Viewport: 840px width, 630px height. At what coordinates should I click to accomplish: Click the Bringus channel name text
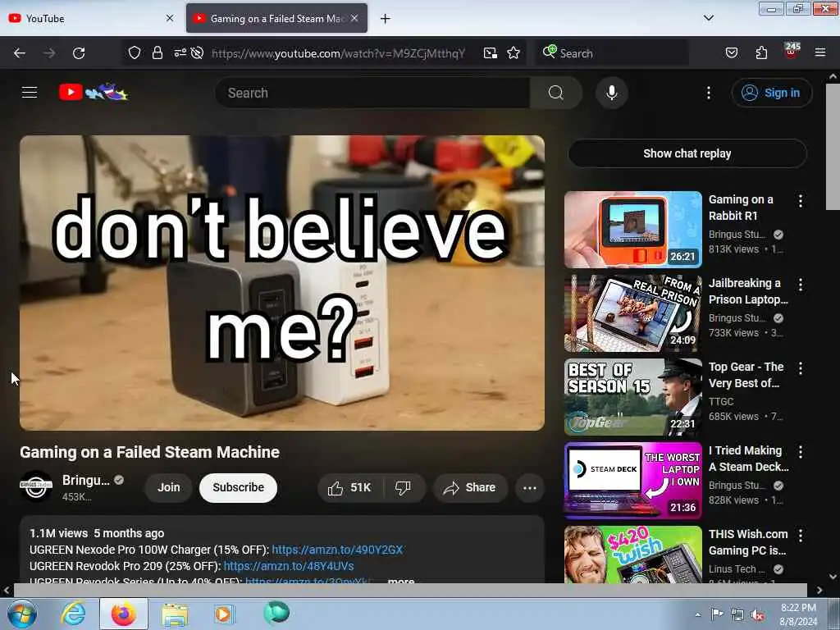[x=85, y=480]
